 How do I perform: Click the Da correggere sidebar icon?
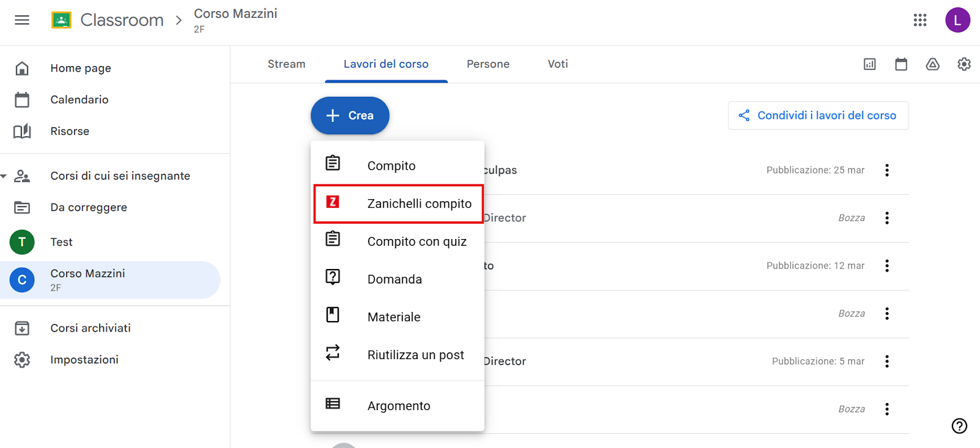(22, 207)
